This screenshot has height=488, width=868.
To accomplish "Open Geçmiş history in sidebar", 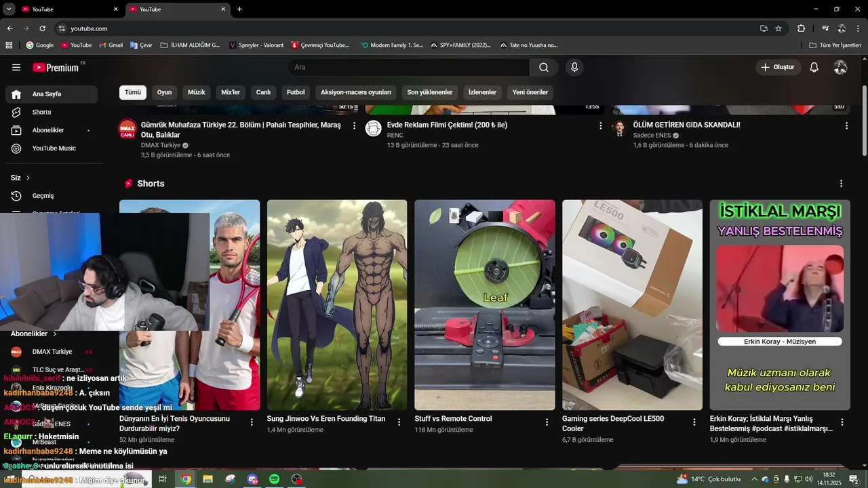I will point(52,196).
